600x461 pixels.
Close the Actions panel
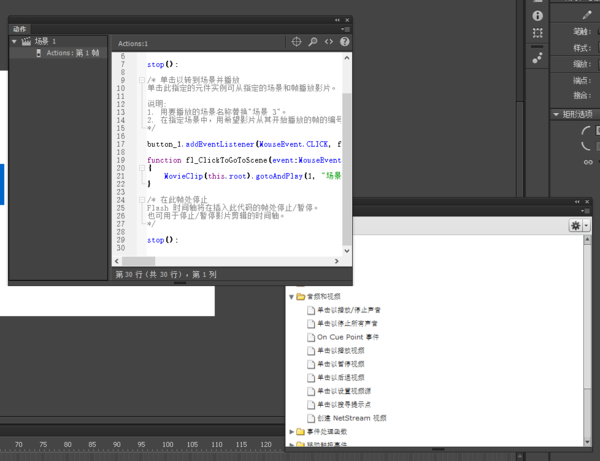pos(347,20)
